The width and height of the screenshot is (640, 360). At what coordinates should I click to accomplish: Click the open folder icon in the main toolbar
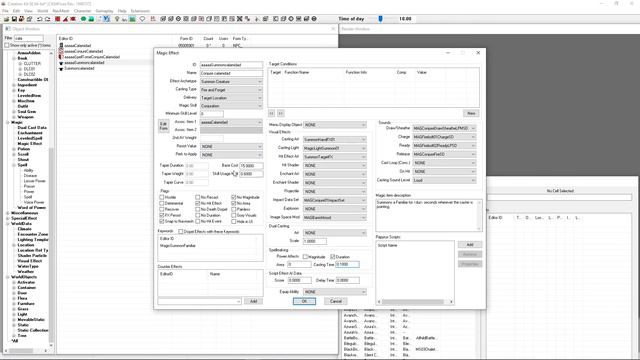tap(7, 19)
